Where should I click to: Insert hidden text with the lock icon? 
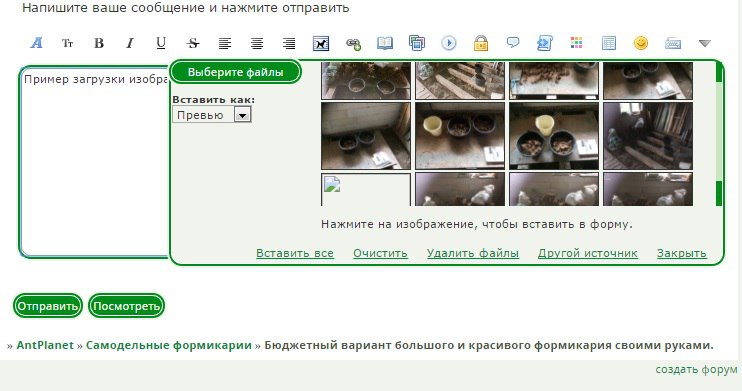[481, 43]
